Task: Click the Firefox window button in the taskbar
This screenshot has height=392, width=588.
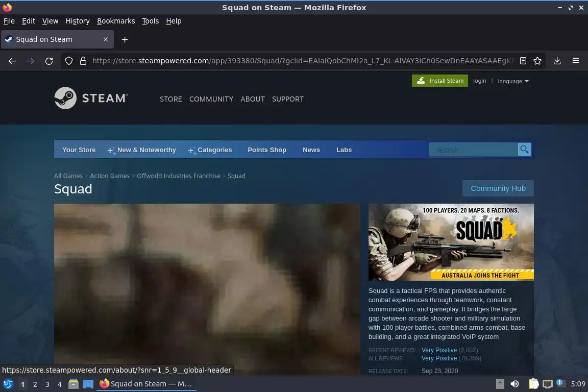Action: click(x=146, y=384)
